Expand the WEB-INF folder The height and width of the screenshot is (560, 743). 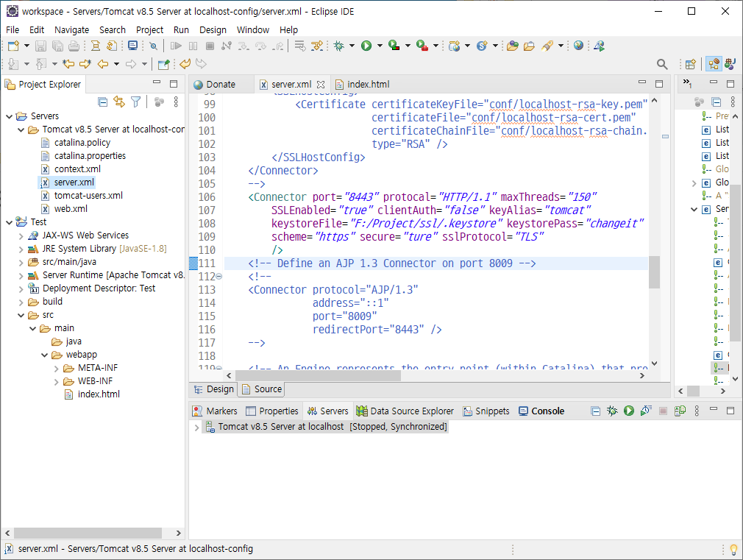(57, 382)
